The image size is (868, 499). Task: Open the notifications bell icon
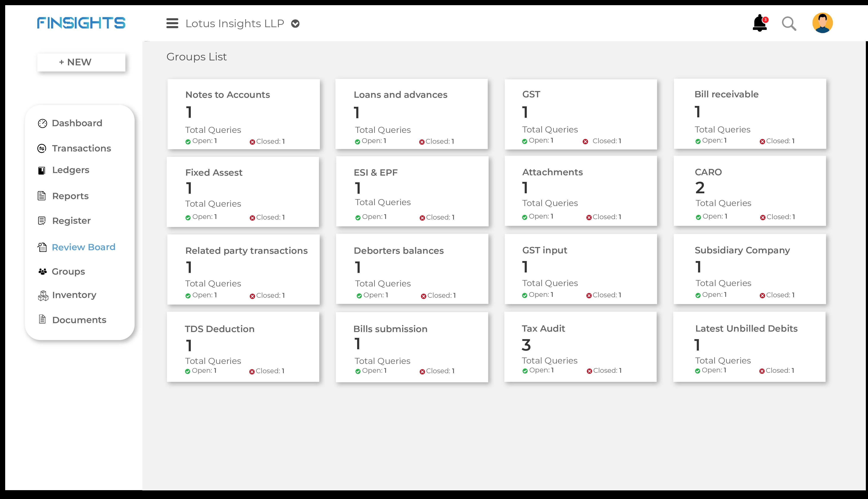[760, 23]
